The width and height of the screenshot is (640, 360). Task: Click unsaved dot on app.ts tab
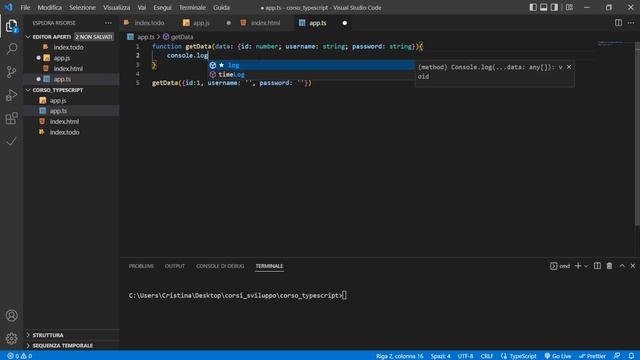point(344,23)
